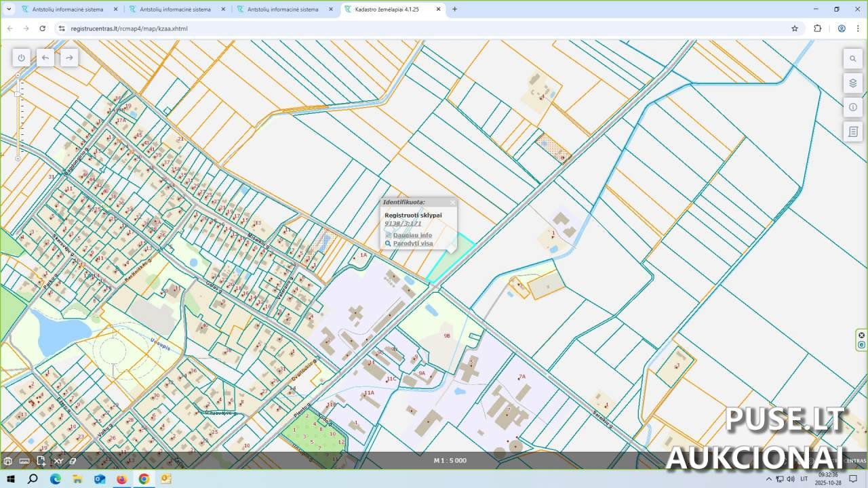Click the Daugiau info link
The width and height of the screenshot is (868, 488).
tap(412, 235)
